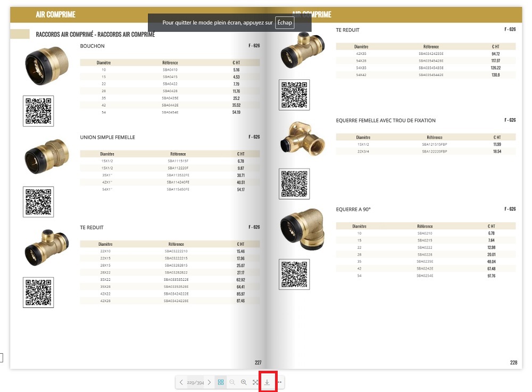The width and height of the screenshot is (532, 392).
Task: Click the QR code for Equerre Femelle fitting
Action: [x=294, y=184]
